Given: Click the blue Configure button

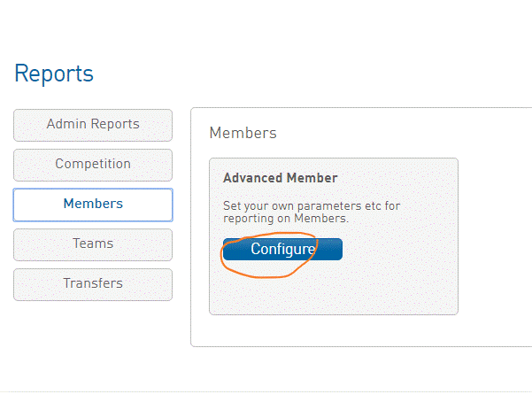Looking at the screenshot, I should point(282,250).
